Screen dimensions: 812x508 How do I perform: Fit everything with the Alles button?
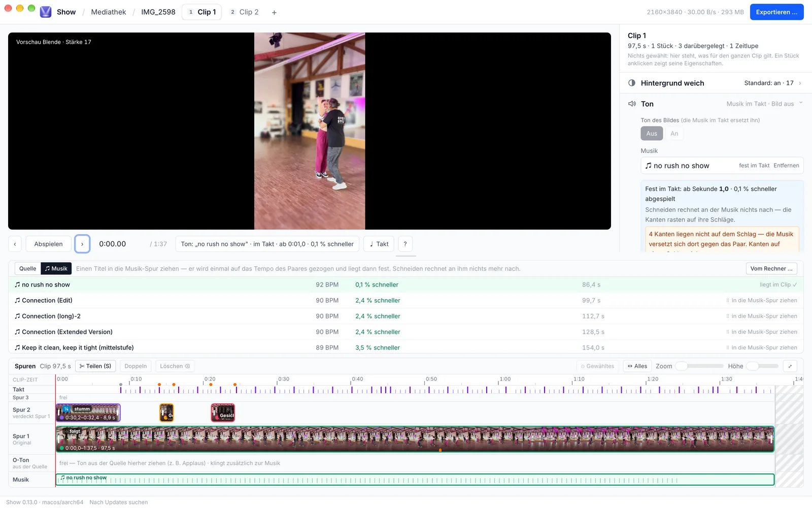click(x=637, y=366)
